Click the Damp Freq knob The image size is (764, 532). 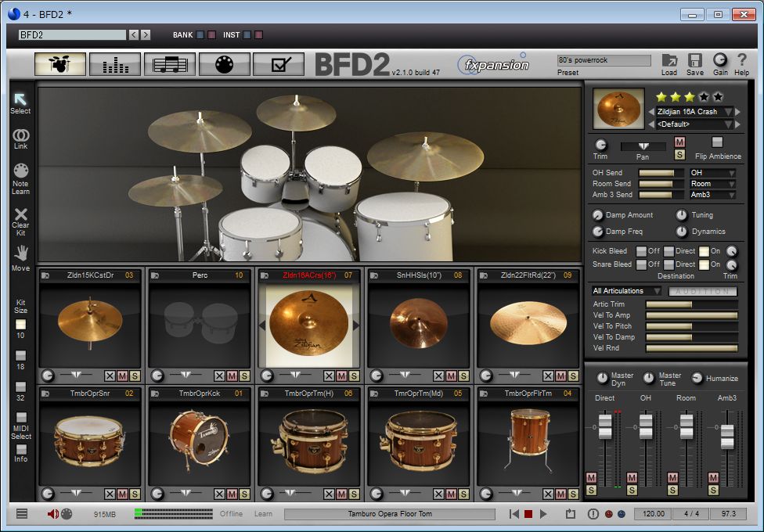coord(597,232)
